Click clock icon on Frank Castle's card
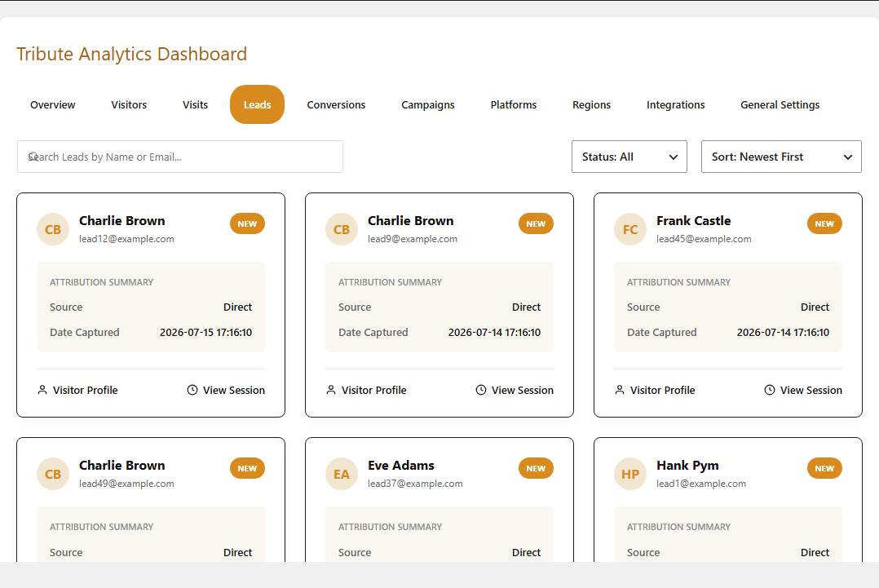Viewport: 879px width, 588px height. [770, 390]
